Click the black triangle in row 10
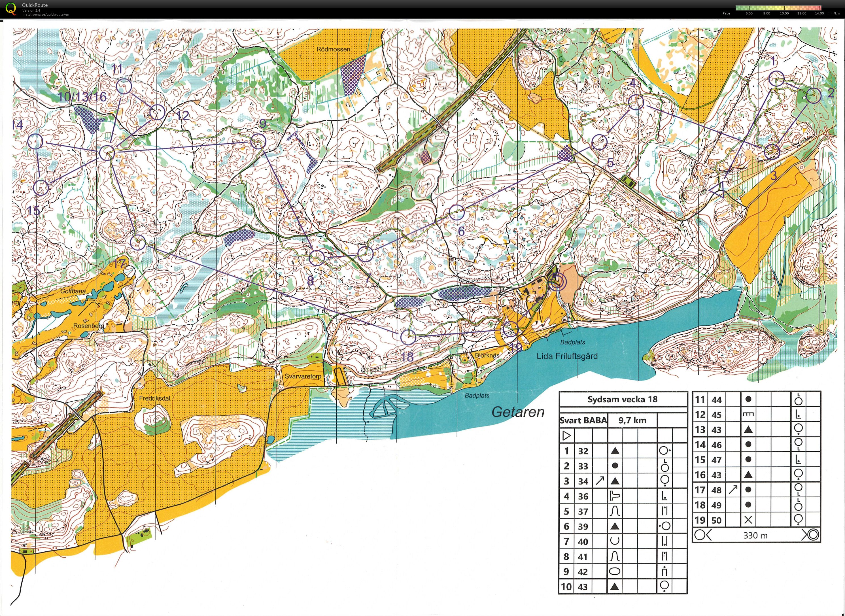 pyautogui.click(x=615, y=587)
